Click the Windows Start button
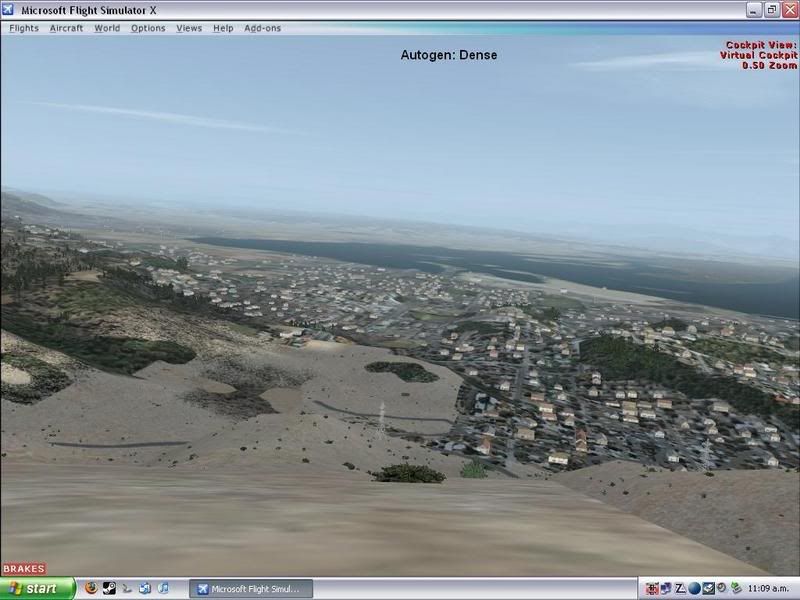Image resolution: width=800 pixels, height=600 pixels. pyautogui.click(x=37, y=589)
